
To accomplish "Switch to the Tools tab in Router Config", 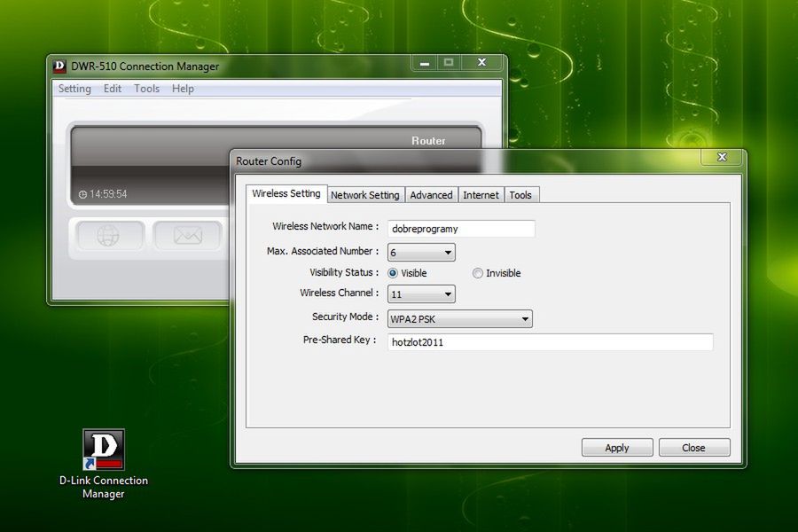I will point(520,195).
